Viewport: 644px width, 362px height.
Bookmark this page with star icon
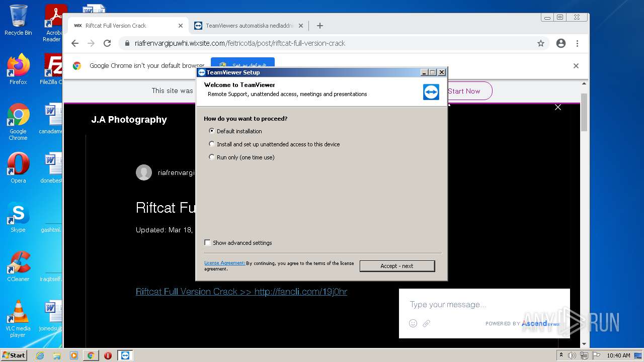(x=541, y=43)
